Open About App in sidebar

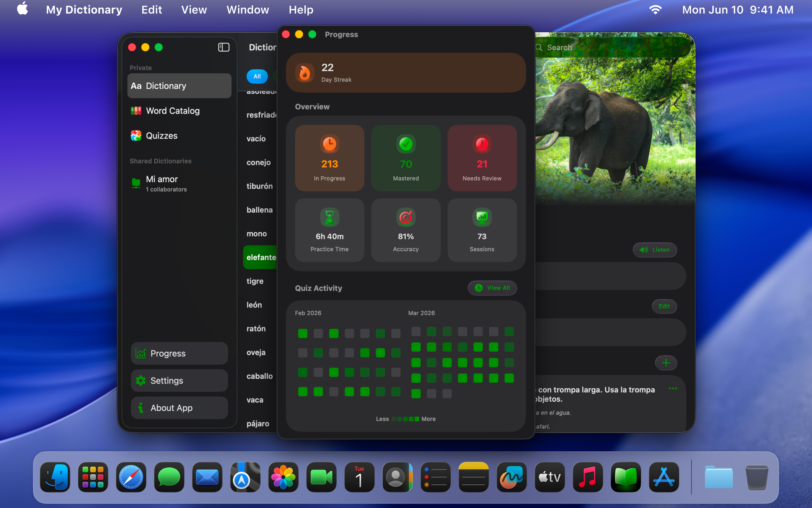(x=179, y=408)
